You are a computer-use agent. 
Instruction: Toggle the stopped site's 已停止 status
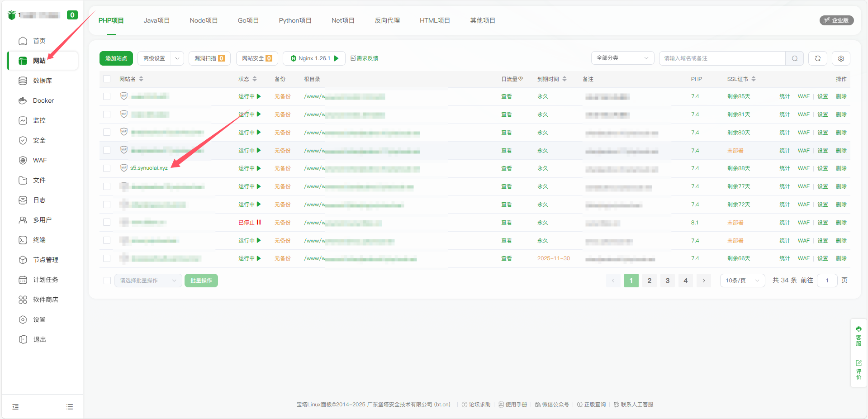click(x=250, y=223)
